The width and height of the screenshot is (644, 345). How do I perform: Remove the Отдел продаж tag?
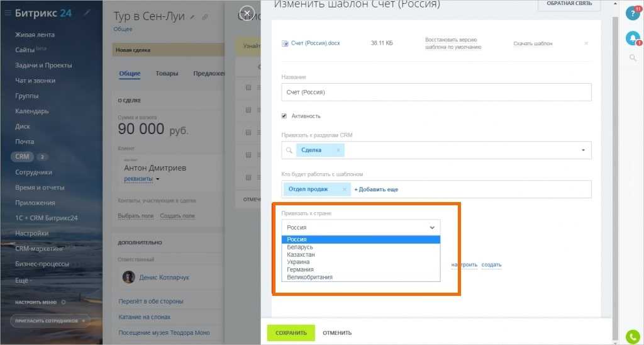point(344,189)
